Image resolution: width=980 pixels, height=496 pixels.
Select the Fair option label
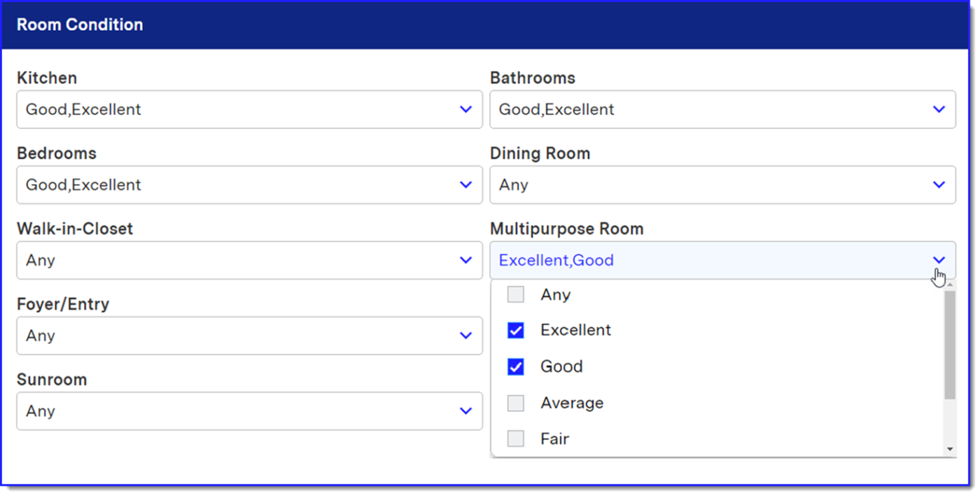[x=554, y=439]
